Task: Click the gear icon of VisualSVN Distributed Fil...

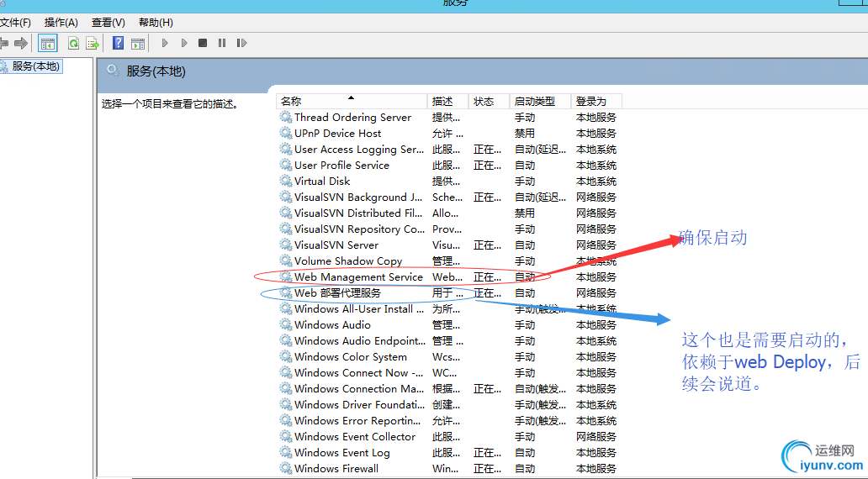Action: pyautogui.click(x=286, y=213)
